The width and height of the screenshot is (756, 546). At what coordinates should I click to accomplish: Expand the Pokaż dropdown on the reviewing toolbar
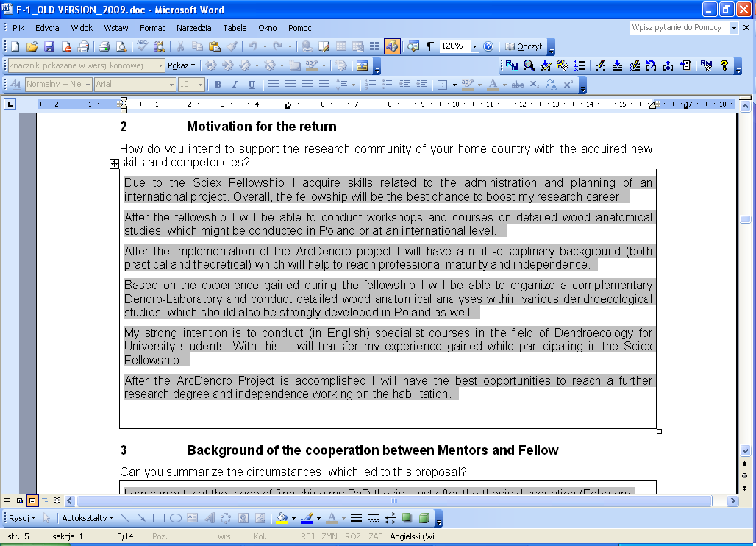(182, 65)
